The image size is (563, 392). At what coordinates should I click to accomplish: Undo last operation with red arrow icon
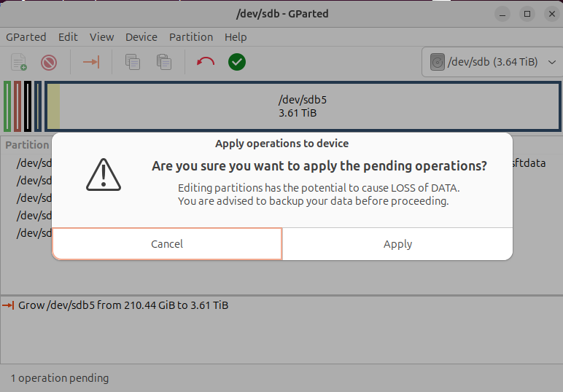[206, 62]
